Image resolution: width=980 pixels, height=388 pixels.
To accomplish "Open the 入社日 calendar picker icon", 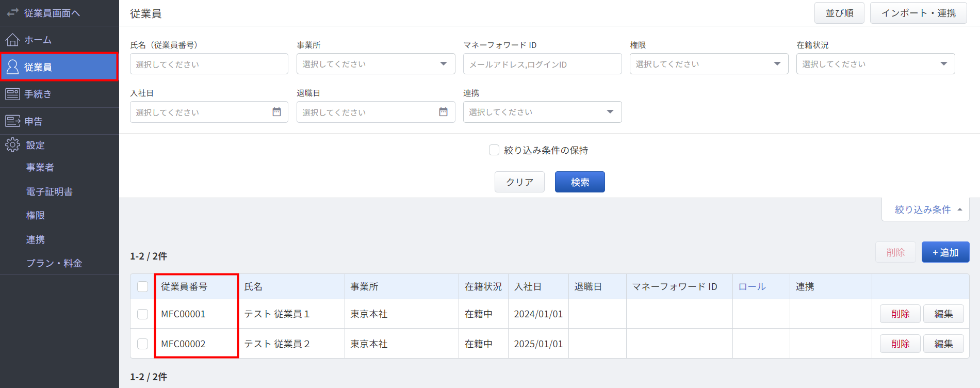I will click(x=277, y=112).
